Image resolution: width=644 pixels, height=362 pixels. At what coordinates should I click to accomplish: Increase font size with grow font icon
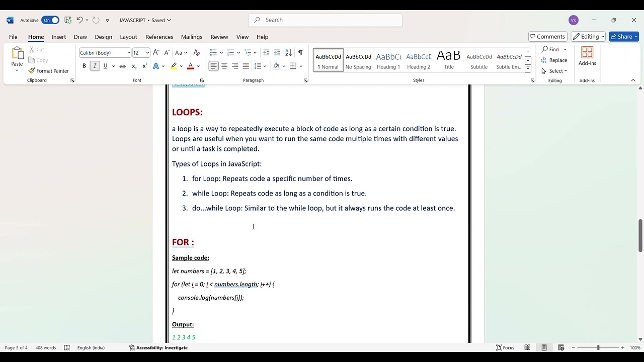tap(156, 53)
